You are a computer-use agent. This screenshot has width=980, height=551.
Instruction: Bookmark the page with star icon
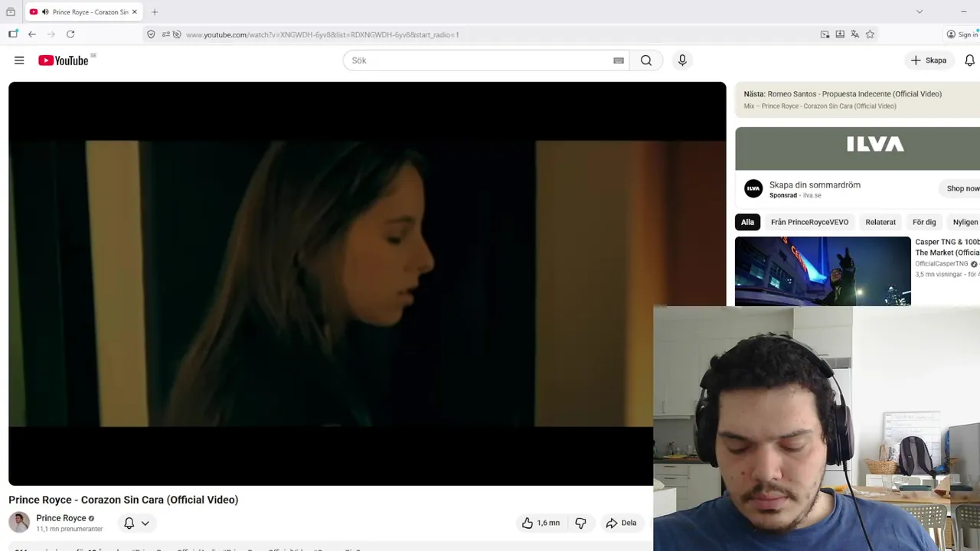870,34
